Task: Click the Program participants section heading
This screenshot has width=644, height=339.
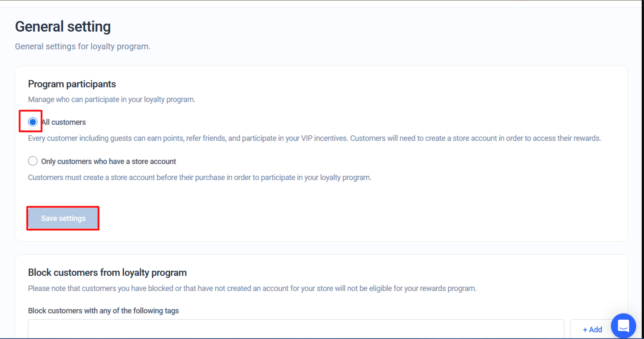Action: click(x=72, y=84)
